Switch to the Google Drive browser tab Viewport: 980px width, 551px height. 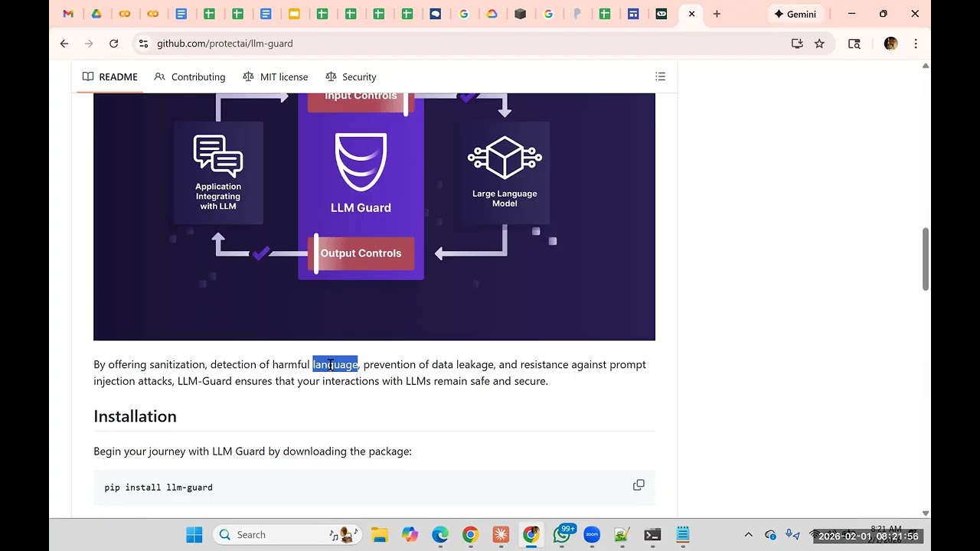point(96,14)
